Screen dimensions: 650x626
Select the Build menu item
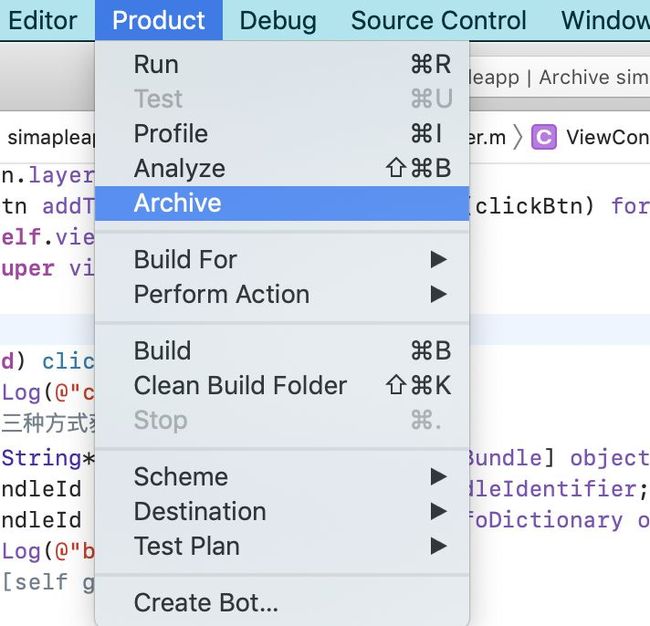click(282, 351)
